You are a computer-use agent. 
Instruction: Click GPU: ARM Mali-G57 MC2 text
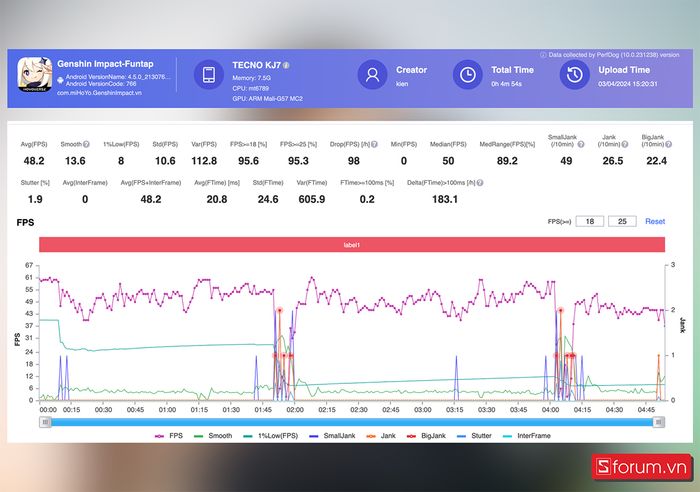click(x=267, y=99)
